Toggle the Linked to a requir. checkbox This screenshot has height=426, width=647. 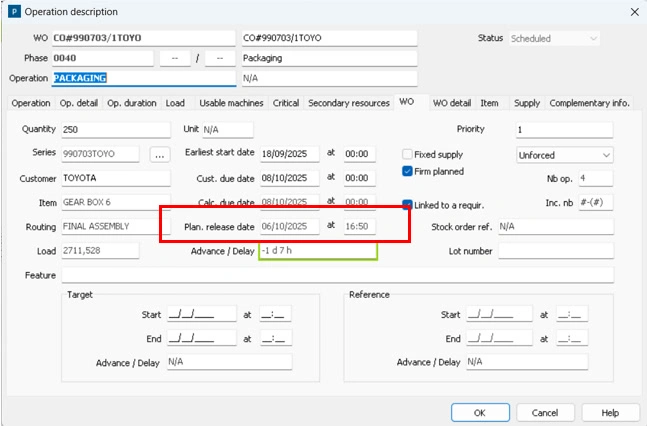click(407, 204)
